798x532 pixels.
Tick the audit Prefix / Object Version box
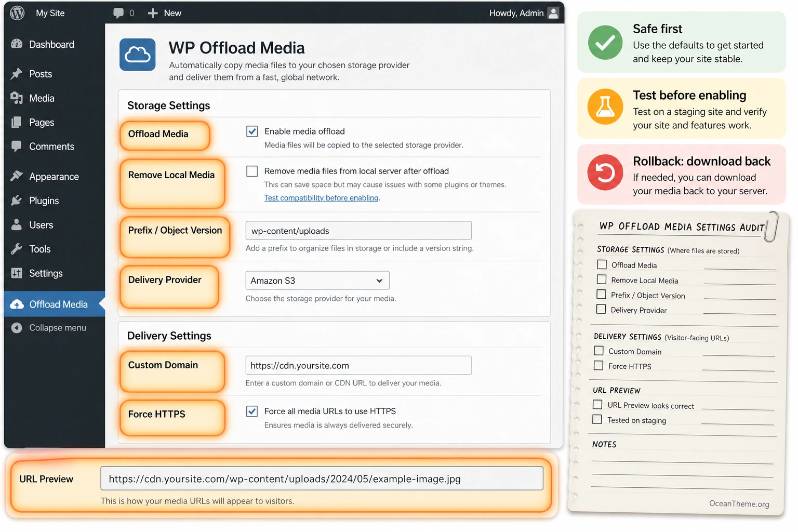pyautogui.click(x=602, y=294)
